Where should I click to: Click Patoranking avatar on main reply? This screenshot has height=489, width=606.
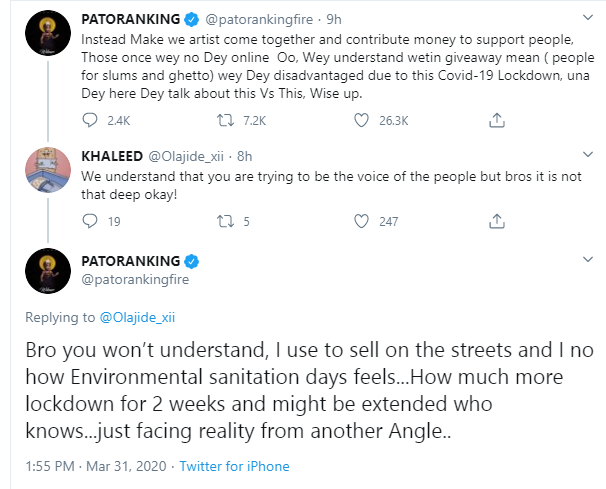click(x=44, y=271)
